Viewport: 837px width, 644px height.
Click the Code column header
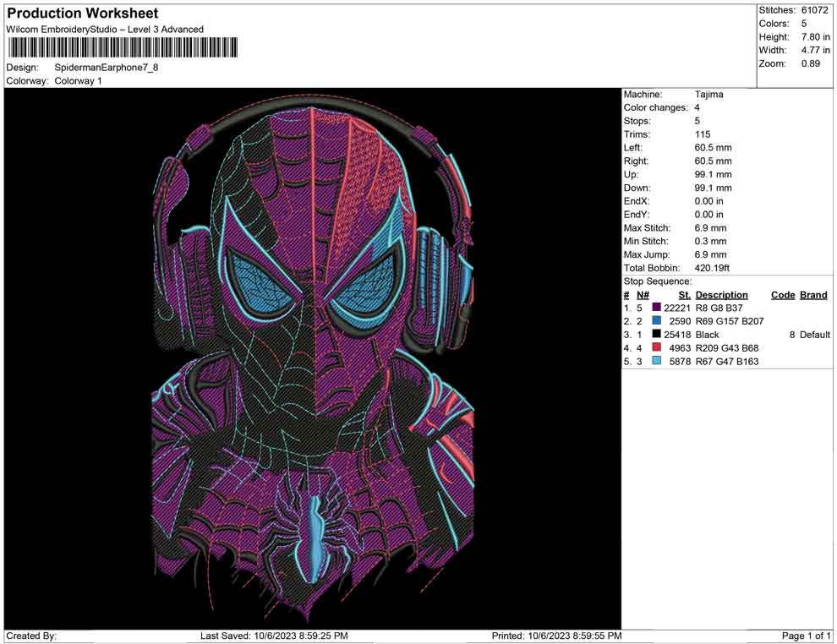pos(784,294)
